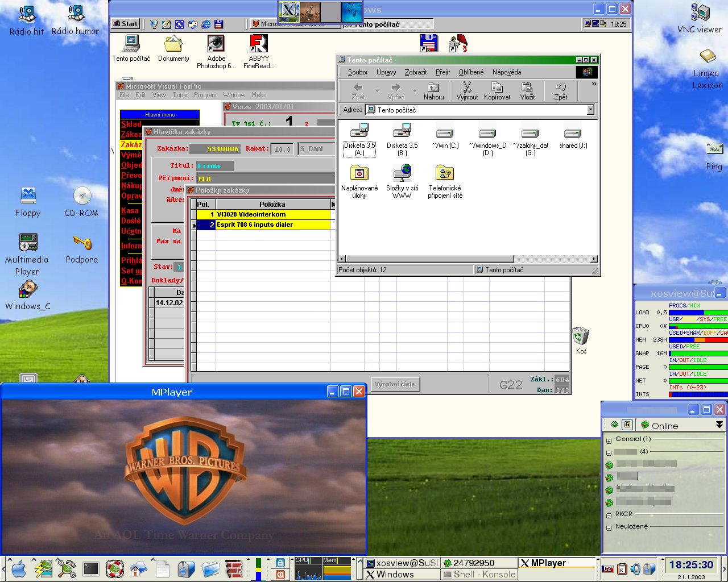Open the ~/zalohy_dat (G:) drive

tap(530, 141)
